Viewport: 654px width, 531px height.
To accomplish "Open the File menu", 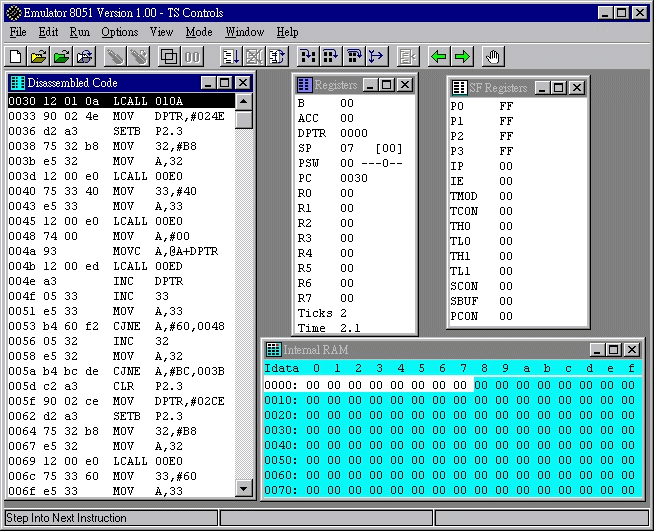I will 18,32.
